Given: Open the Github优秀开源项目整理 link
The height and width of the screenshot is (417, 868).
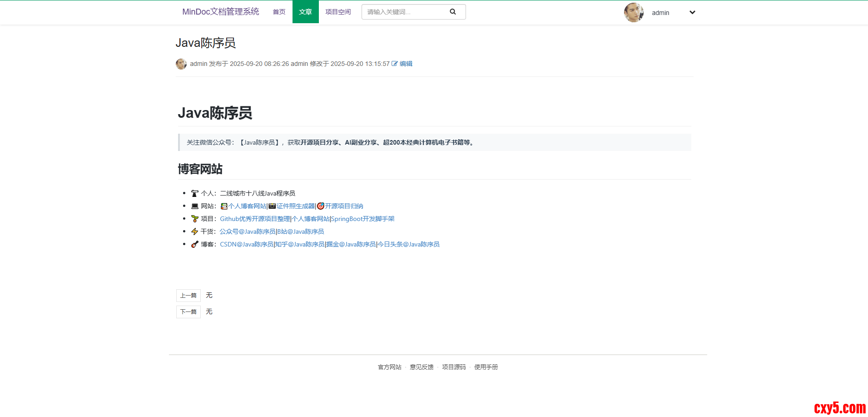Looking at the screenshot, I should coord(255,219).
